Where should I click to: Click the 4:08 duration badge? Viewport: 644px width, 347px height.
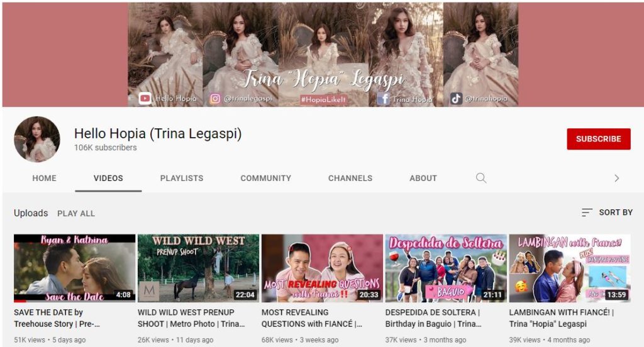pyautogui.click(x=123, y=295)
